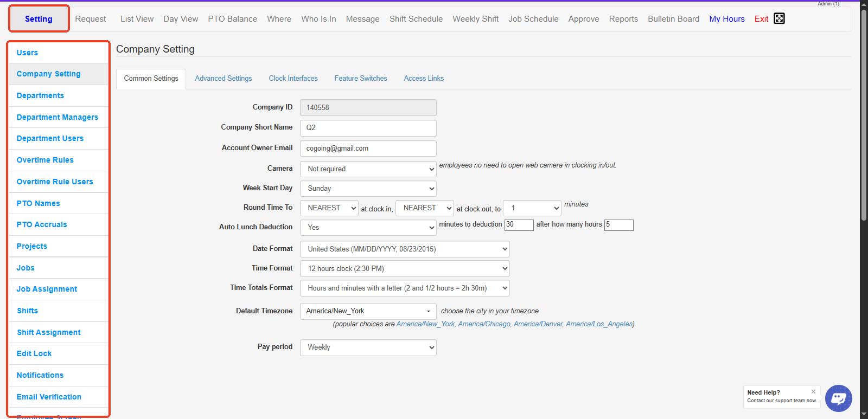Screen dimensions: 868x419
Task: Go to the Clock Interfaces tab
Action: point(293,79)
